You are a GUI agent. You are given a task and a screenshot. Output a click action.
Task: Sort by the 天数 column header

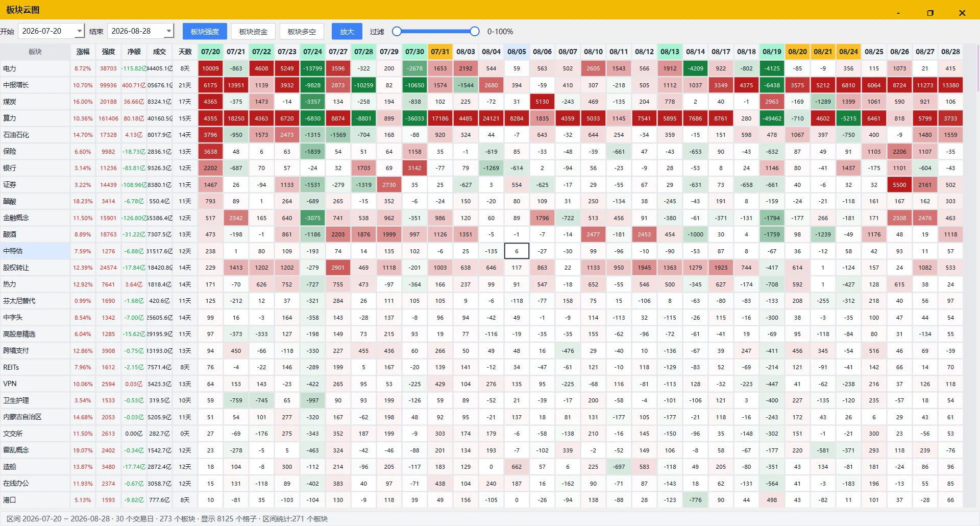185,52
